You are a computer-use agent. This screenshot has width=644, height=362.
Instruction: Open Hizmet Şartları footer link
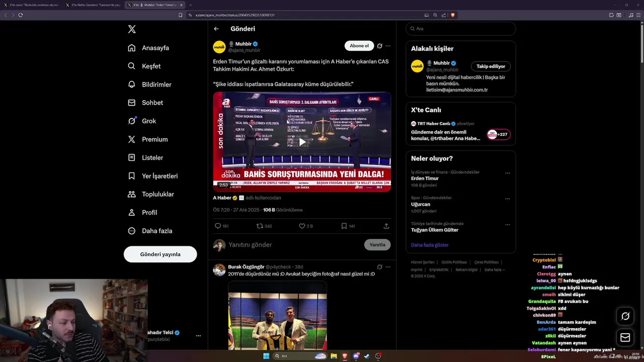point(423,262)
